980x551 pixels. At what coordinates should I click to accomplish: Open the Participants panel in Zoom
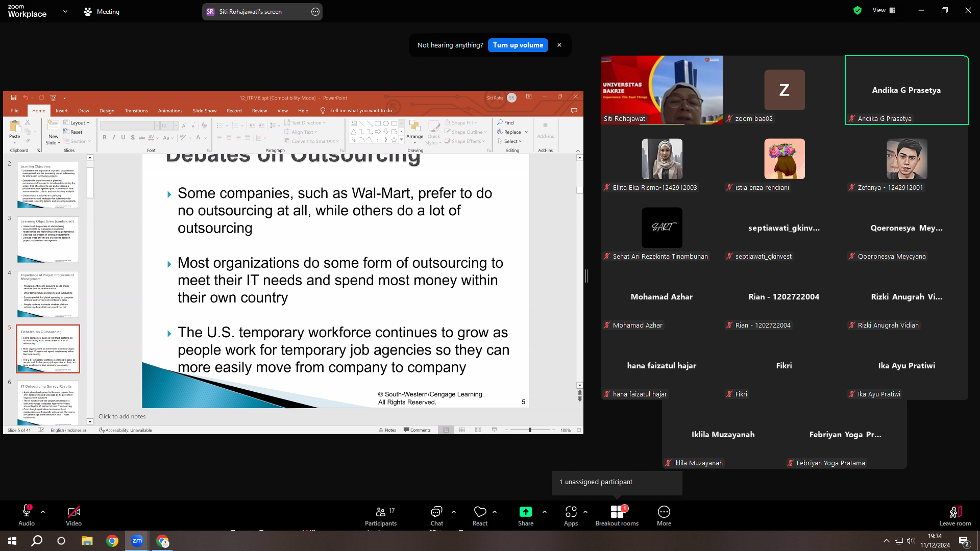(x=381, y=516)
